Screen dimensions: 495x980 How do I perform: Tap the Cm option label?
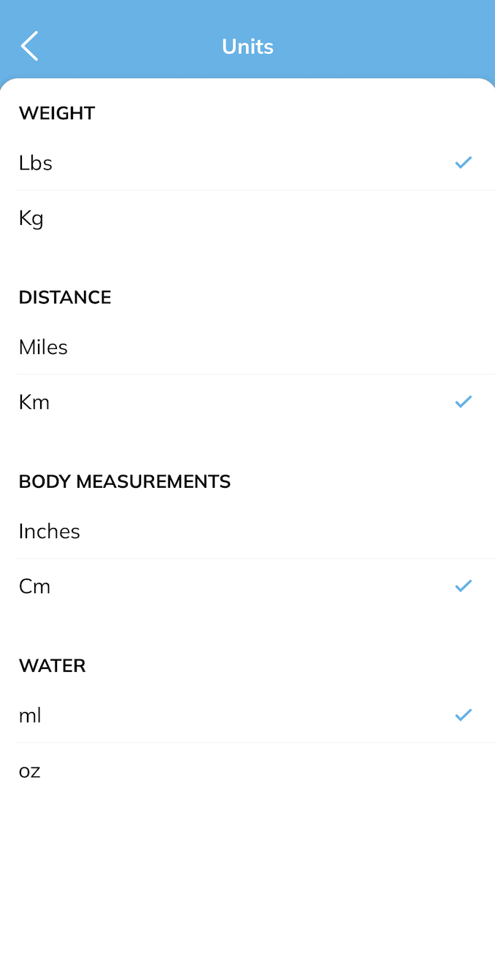coord(34,586)
